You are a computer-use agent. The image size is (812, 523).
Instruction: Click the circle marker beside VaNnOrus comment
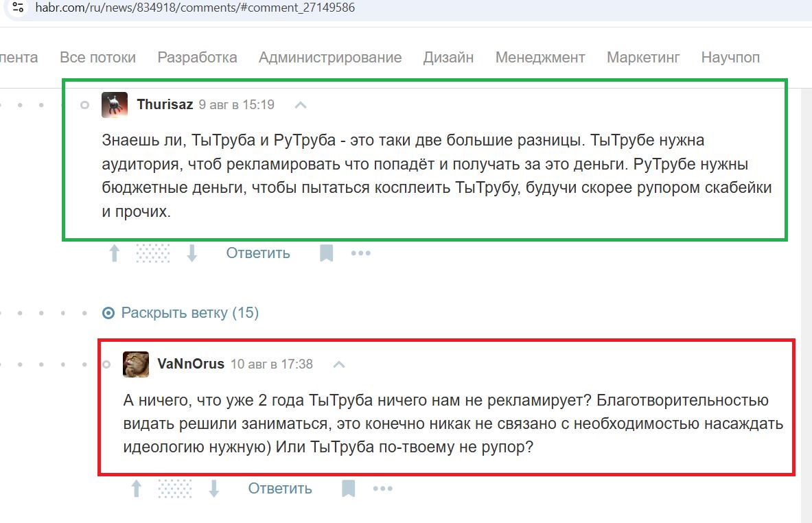106,364
